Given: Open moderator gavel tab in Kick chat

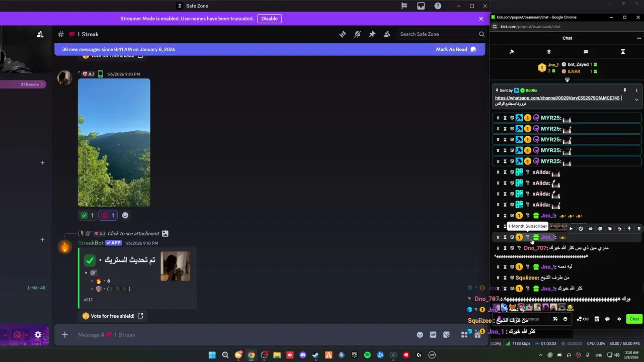Looking at the screenshot, I should (512, 52).
